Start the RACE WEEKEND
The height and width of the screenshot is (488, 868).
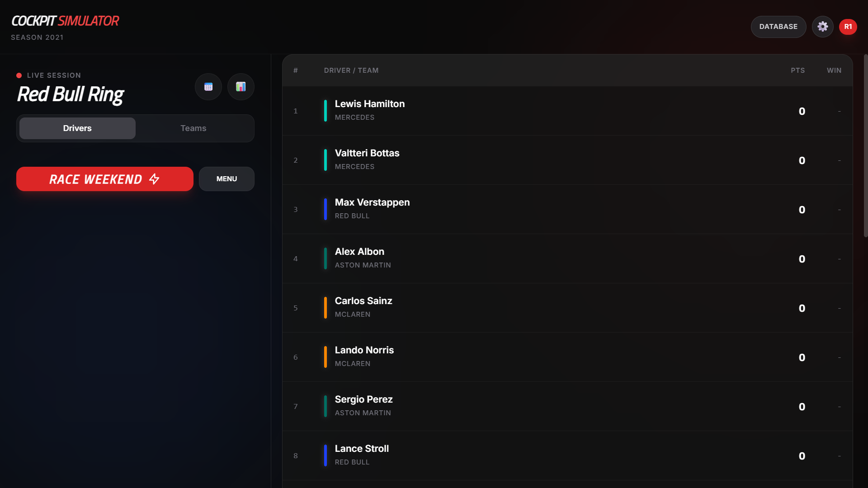(105, 179)
